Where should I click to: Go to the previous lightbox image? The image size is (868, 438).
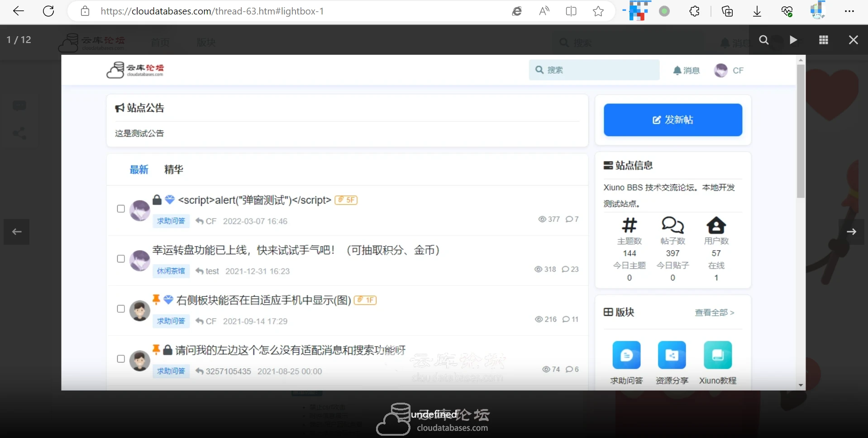coord(17,232)
